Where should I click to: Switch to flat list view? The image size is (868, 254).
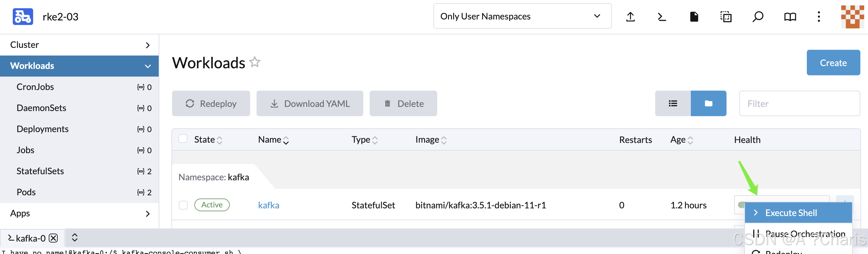tap(673, 104)
